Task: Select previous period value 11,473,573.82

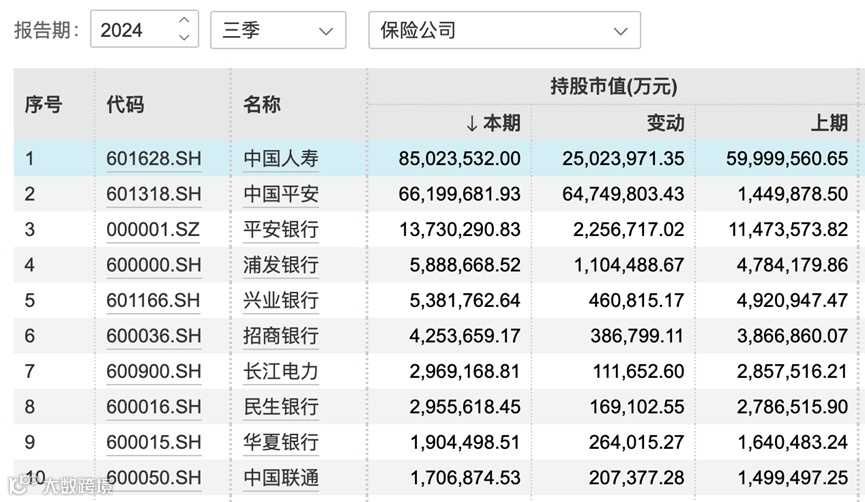Action: (x=788, y=229)
